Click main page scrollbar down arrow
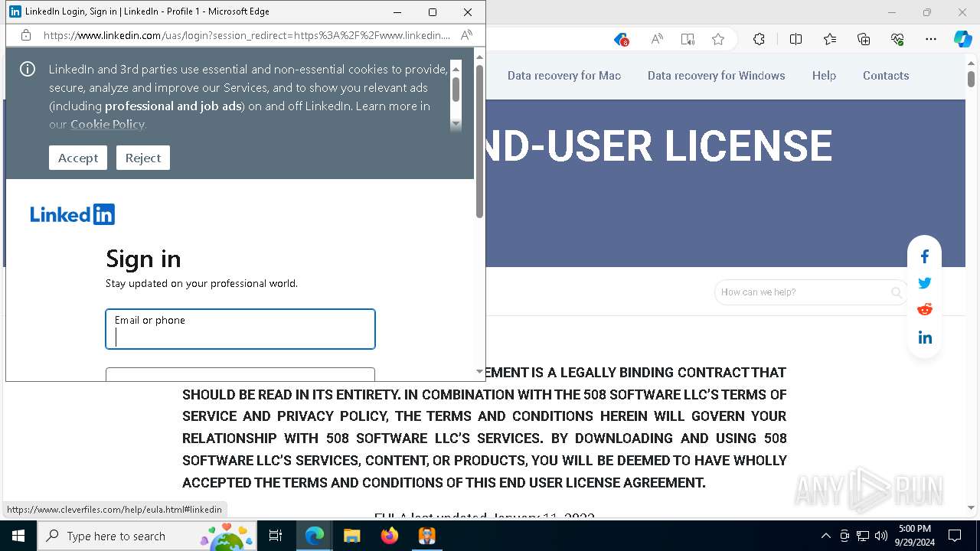 click(x=971, y=507)
